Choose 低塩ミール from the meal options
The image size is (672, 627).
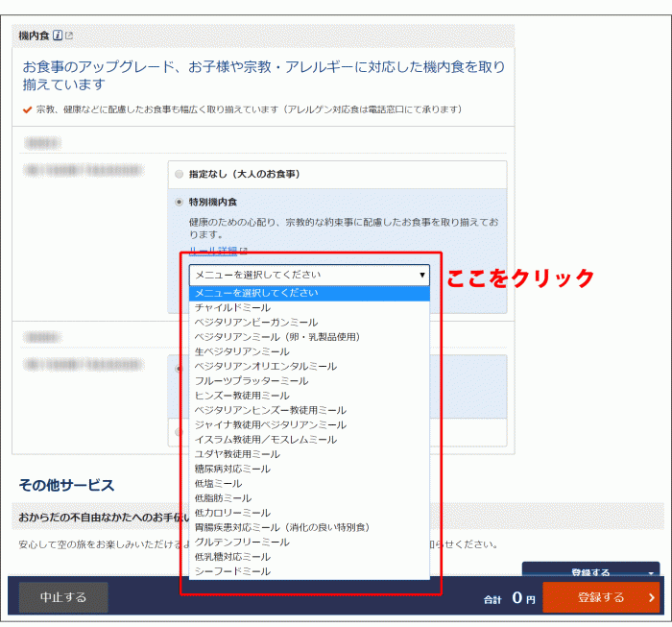point(219,483)
